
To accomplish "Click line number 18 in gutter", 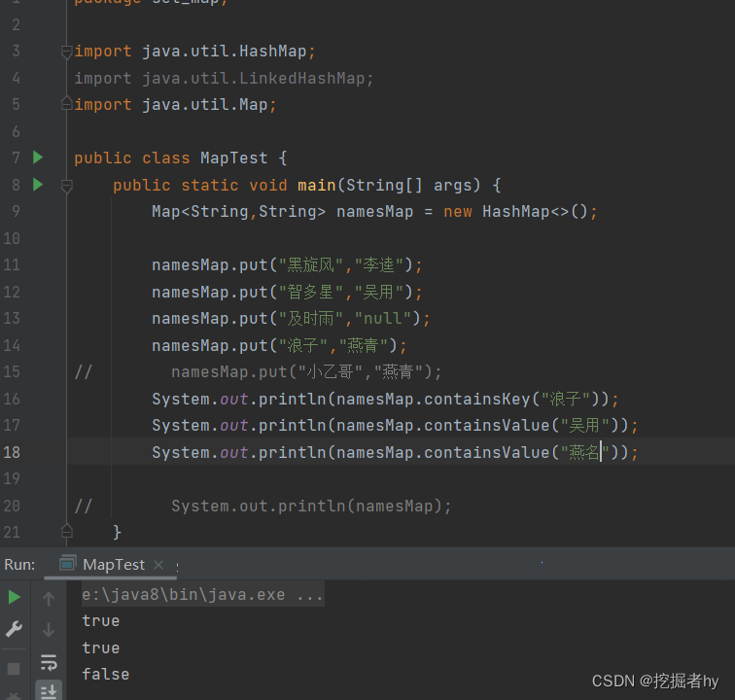I will coord(12,452).
